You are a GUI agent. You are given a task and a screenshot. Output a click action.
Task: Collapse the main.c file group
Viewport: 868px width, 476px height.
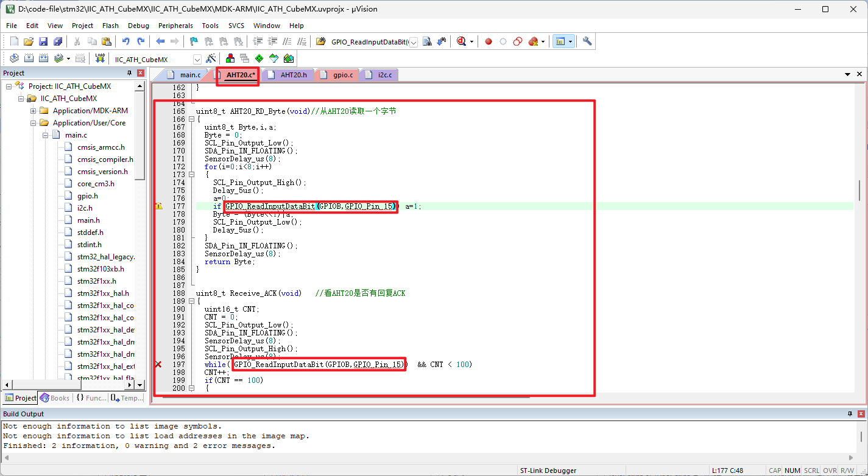click(x=44, y=135)
